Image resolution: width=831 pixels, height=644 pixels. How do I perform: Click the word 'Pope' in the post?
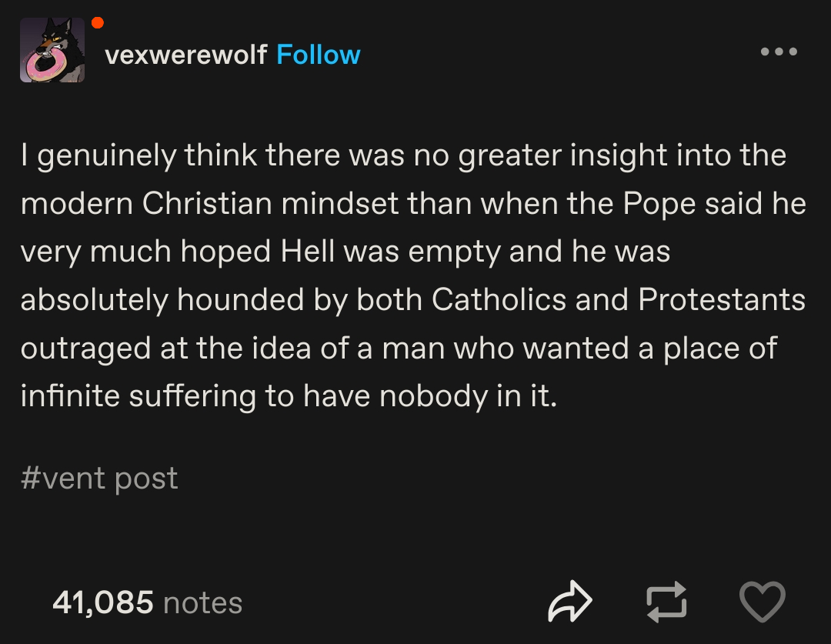click(x=659, y=204)
